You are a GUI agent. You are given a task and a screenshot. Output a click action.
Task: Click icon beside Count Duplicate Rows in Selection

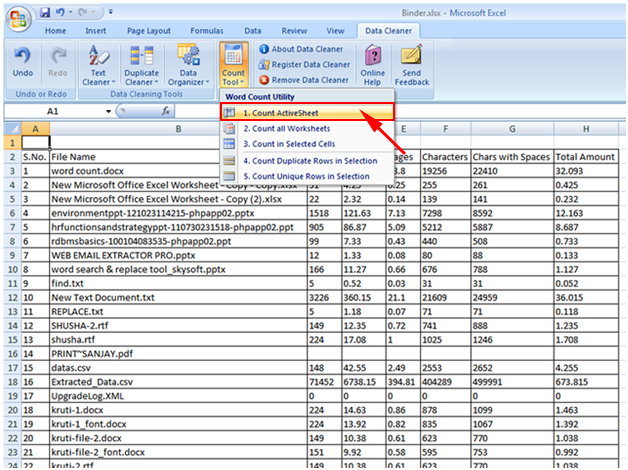(229, 161)
